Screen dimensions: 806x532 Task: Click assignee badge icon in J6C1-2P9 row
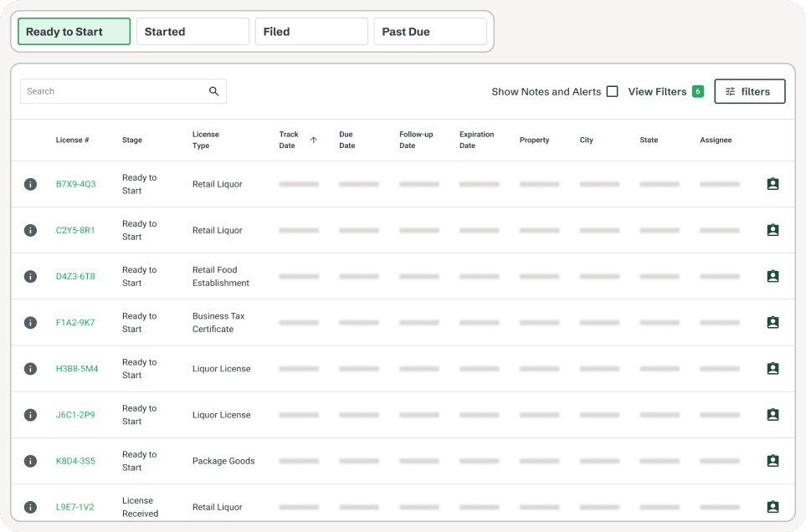click(773, 415)
